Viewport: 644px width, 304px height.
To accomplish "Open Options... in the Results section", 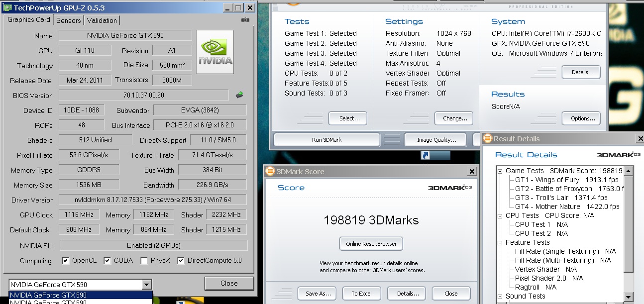I will (581, 118).
